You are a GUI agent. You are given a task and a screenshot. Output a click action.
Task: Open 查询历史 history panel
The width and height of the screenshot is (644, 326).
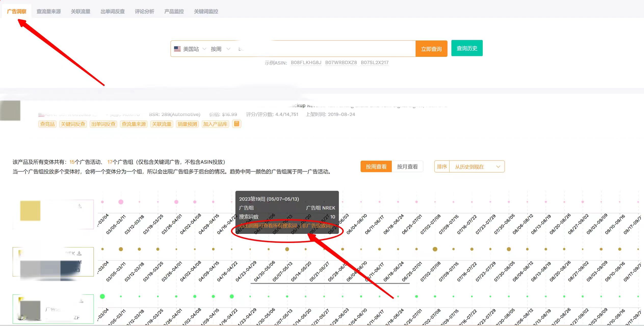(x=467, y=48)
